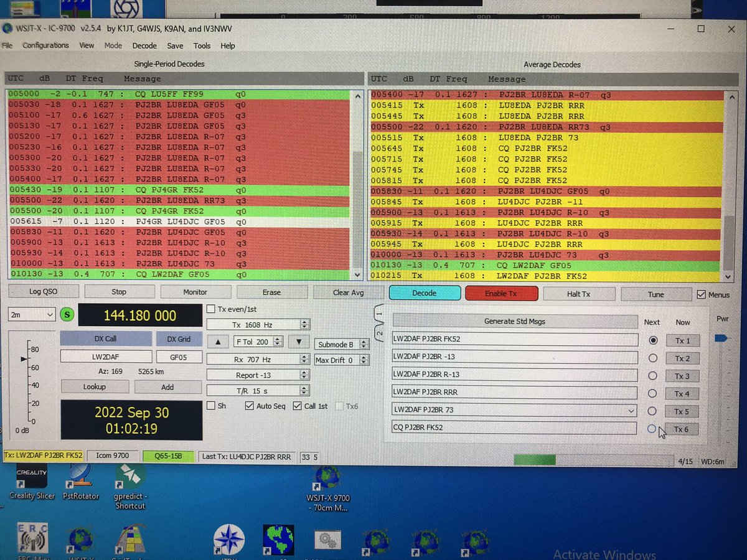The height and width of the screenshot is (560, 747).
Task: Select Next radio for Tx 4
Action: point(652,393)
